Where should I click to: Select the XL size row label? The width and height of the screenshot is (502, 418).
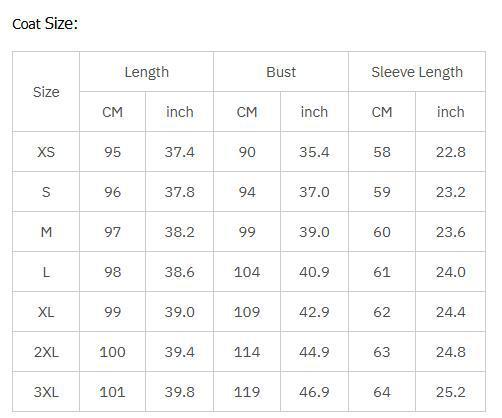pyautogui.click(x=46, y=312)
